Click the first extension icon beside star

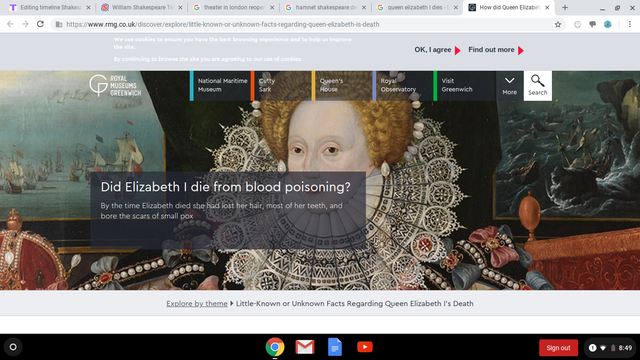pyautogui.click(x=578, y=24)
